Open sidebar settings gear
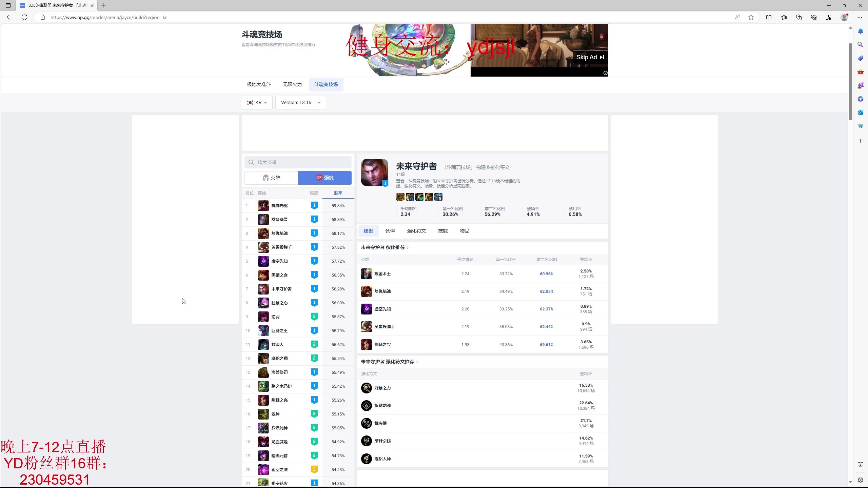 (x=860, y=480)
